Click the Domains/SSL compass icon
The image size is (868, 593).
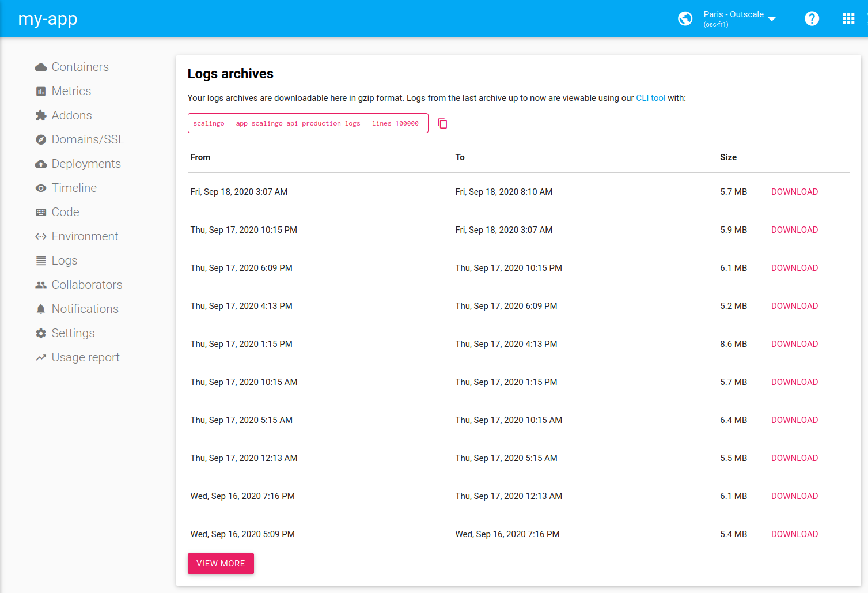coord(41,140)
